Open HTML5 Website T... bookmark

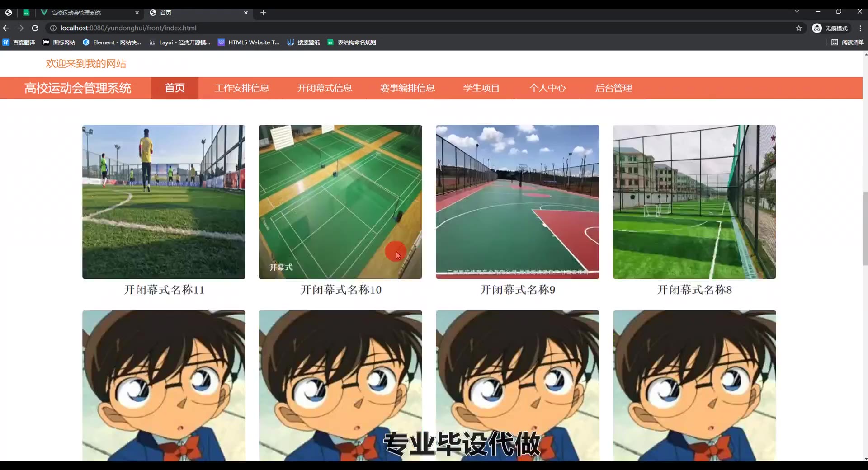249,42
